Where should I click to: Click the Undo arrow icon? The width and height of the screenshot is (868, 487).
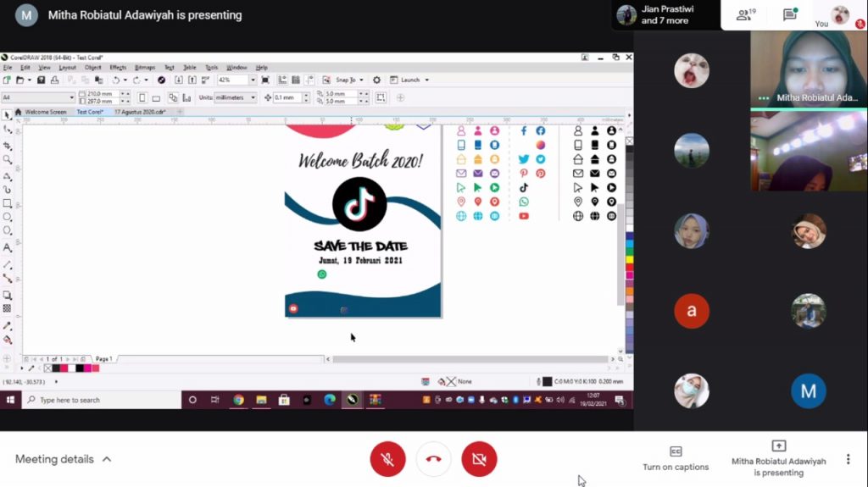115,80
